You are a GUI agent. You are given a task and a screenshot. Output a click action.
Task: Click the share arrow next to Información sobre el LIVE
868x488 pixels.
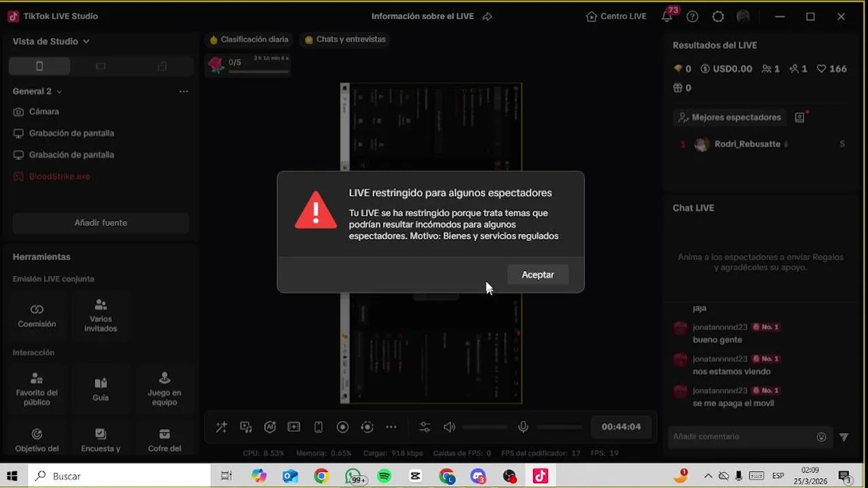[x=487, y=16]
